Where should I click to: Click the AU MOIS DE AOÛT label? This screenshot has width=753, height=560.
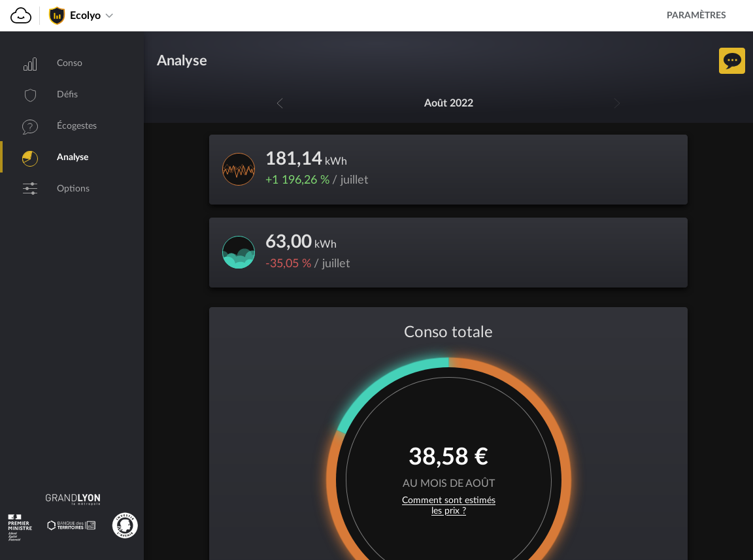[x=448, y=483]
